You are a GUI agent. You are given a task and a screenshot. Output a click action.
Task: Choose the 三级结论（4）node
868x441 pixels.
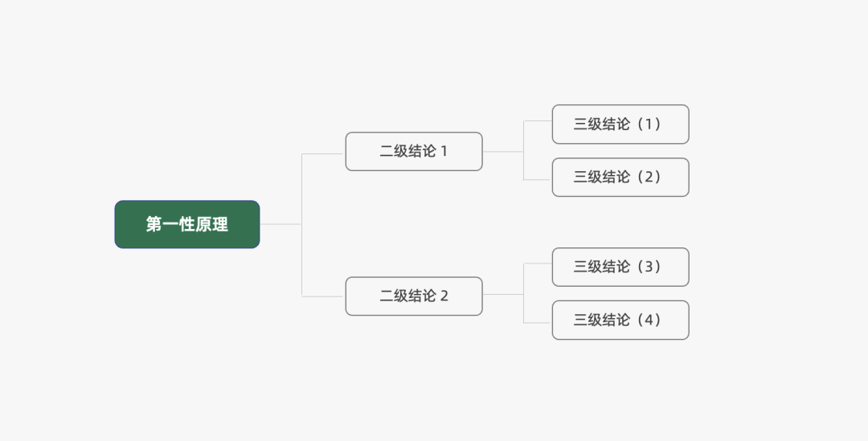[620, 320]
